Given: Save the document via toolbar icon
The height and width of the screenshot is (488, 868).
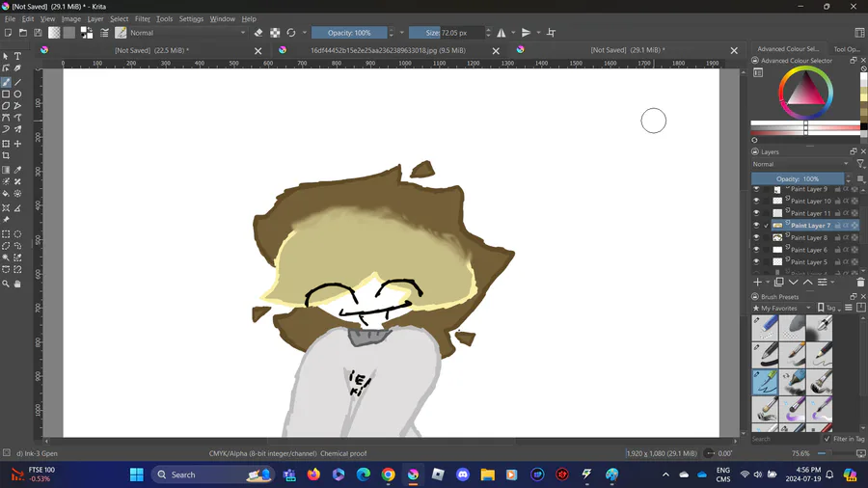Looking at the screenshot, I should point(38,33).
